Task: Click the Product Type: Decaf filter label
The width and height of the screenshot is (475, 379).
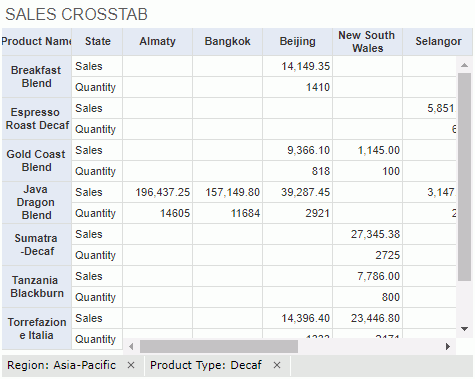Action: 206,365
